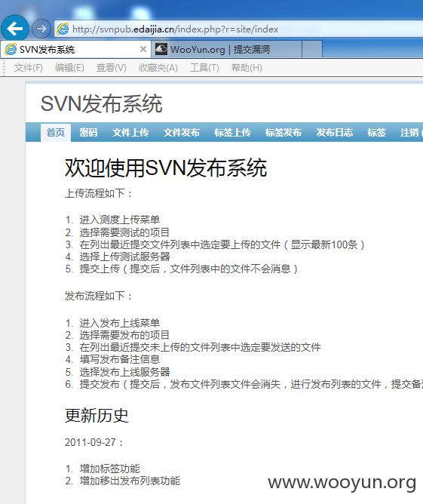Close the SVN发布系统 tab

pyautogui.click(x=143, y=49)
